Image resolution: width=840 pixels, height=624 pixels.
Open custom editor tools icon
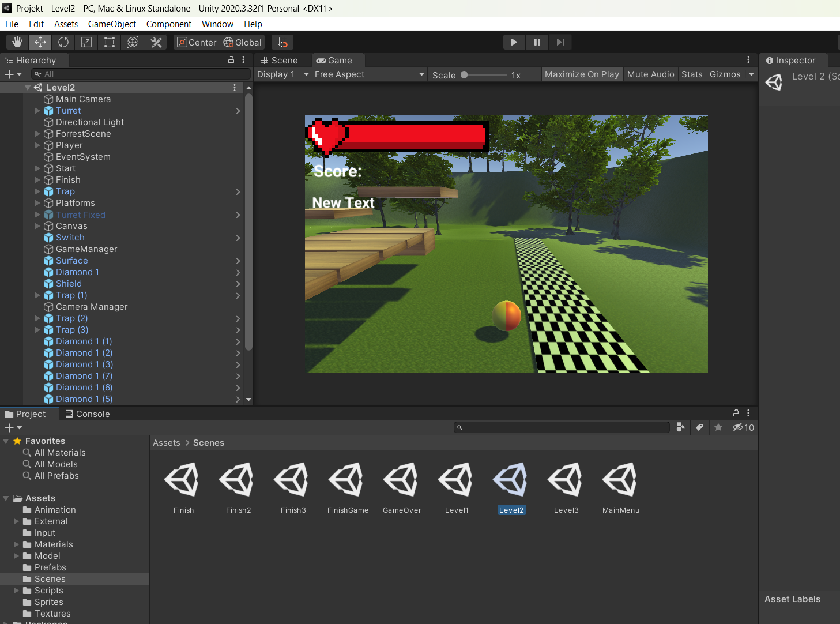tap(156, 42)
